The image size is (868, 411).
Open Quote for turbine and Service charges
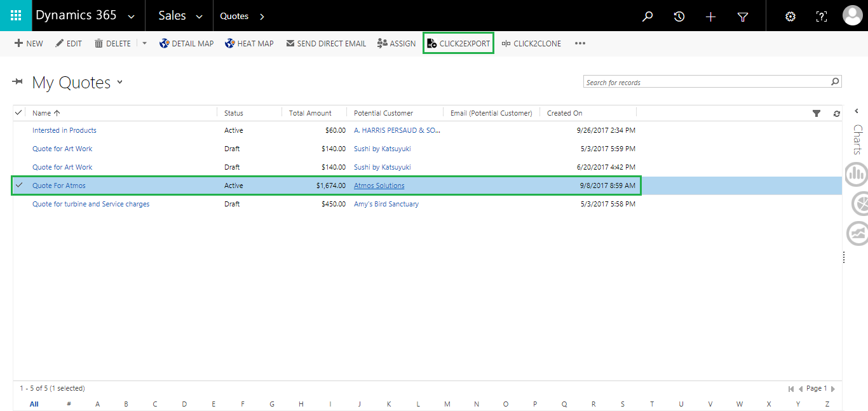(91, 204)
